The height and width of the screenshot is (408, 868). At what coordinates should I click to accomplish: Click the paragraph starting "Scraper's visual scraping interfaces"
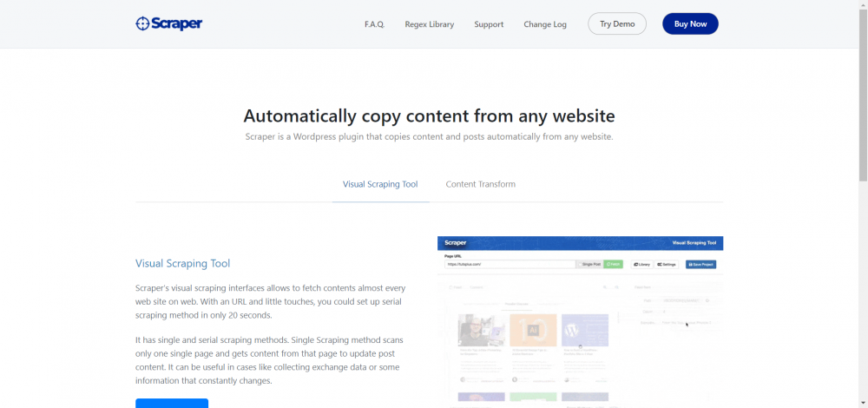point(271,302)
